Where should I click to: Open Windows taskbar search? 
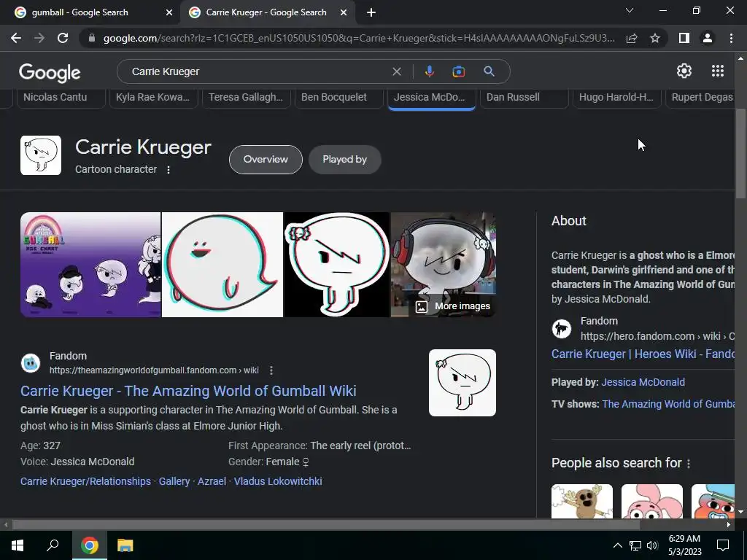[53, 545]
